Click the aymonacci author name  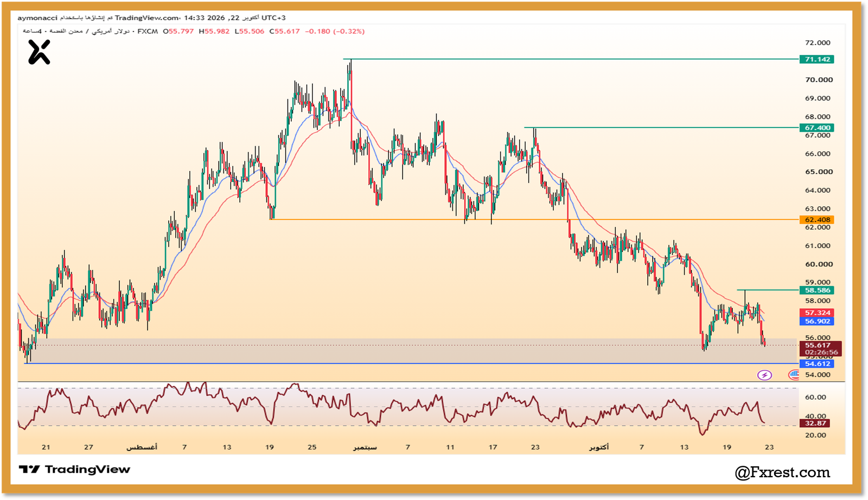pyautogui.click(x=37, y=18)
